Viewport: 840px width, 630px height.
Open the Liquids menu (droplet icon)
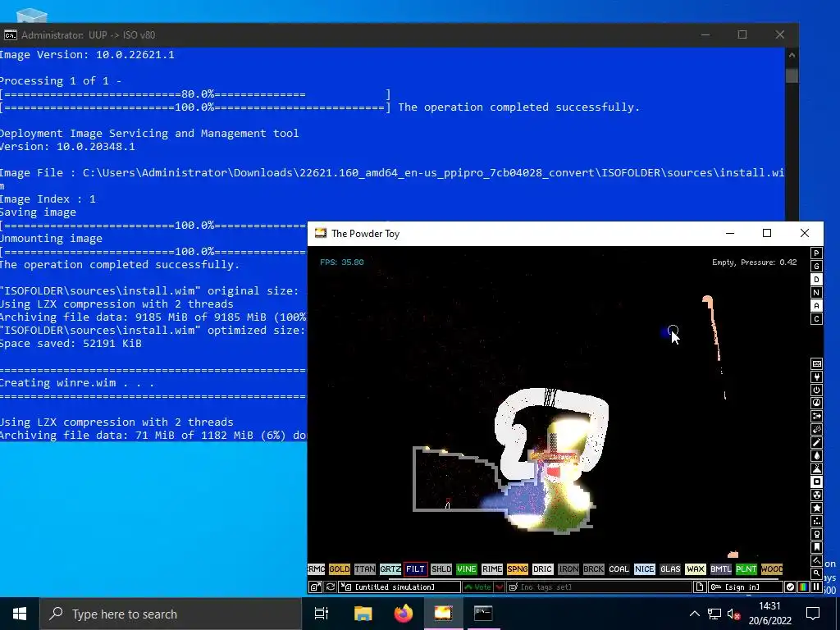(816, 455)
